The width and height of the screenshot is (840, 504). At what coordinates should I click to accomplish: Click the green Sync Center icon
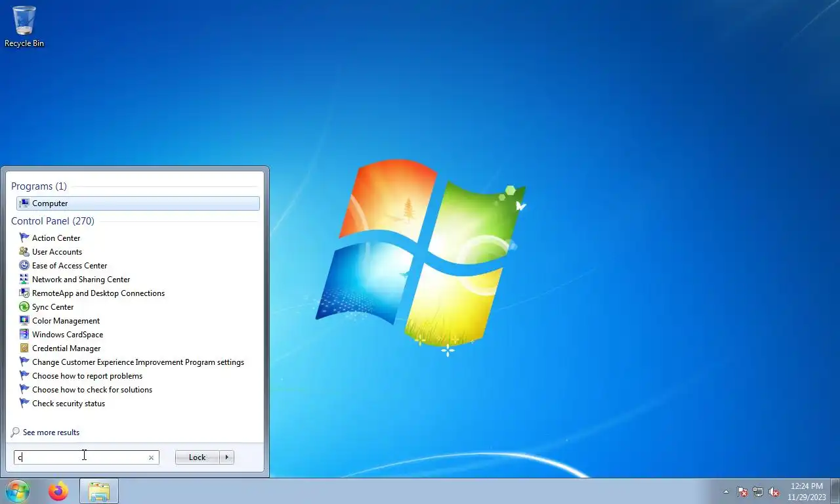coord(24,307)
